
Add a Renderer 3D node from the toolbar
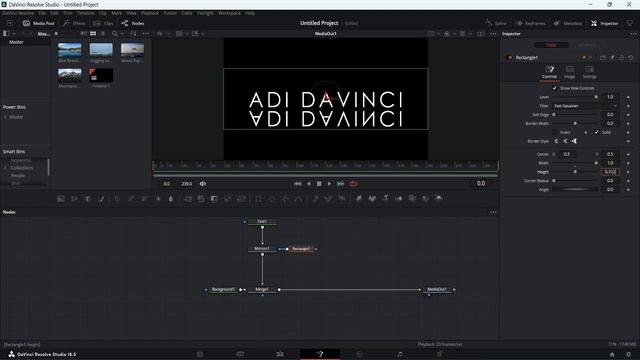439,199
